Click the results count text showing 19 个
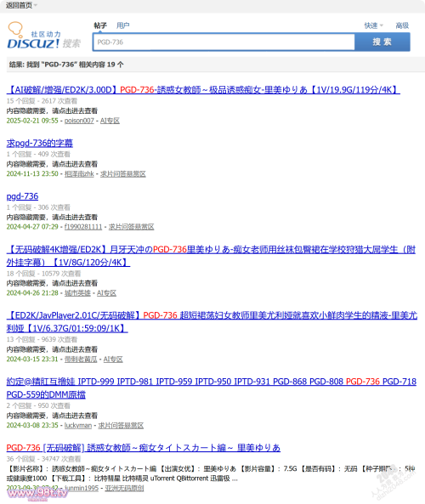Viewport: 425px width, 504px height. [66, 65]
